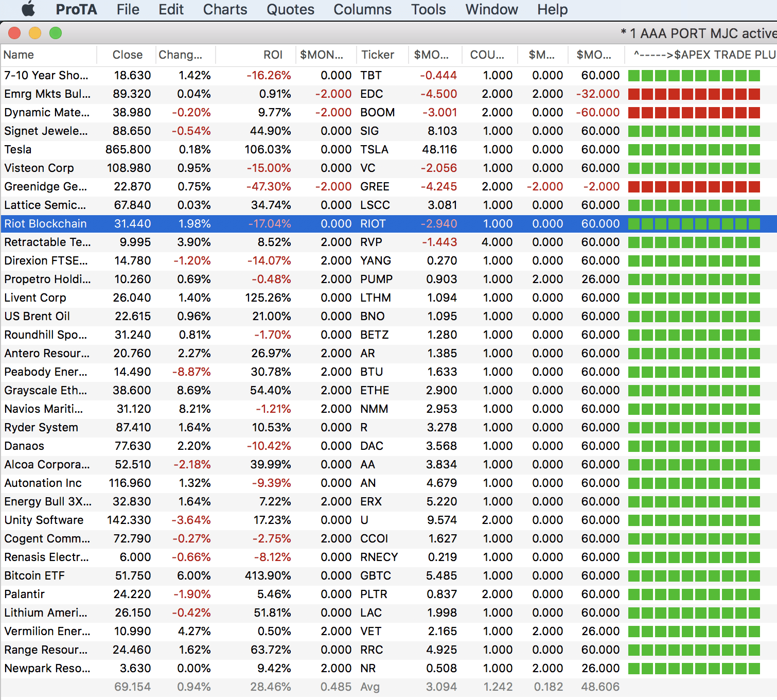777x700 pixels.
Task: Sort by the Chang... column header
Action: point(186,55)
